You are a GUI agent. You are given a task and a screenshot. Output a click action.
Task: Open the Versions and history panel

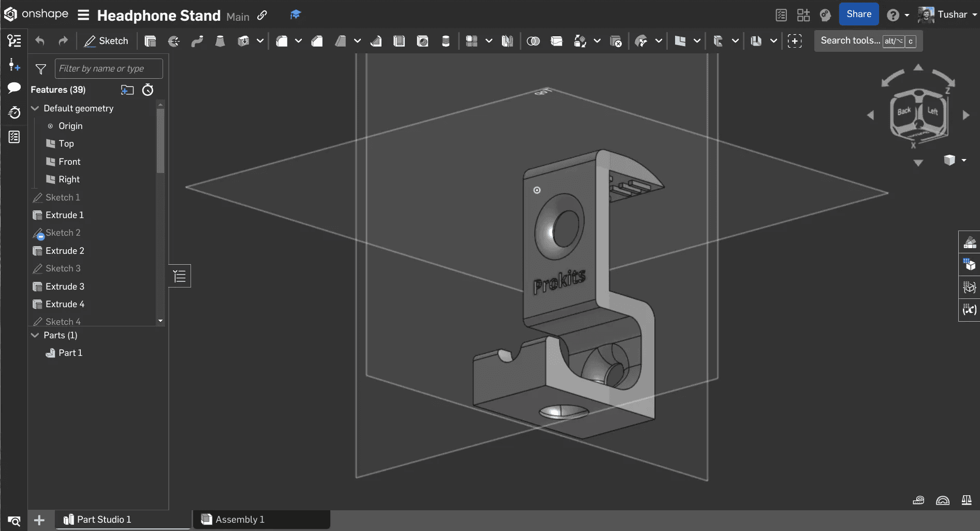pos(14,112)
